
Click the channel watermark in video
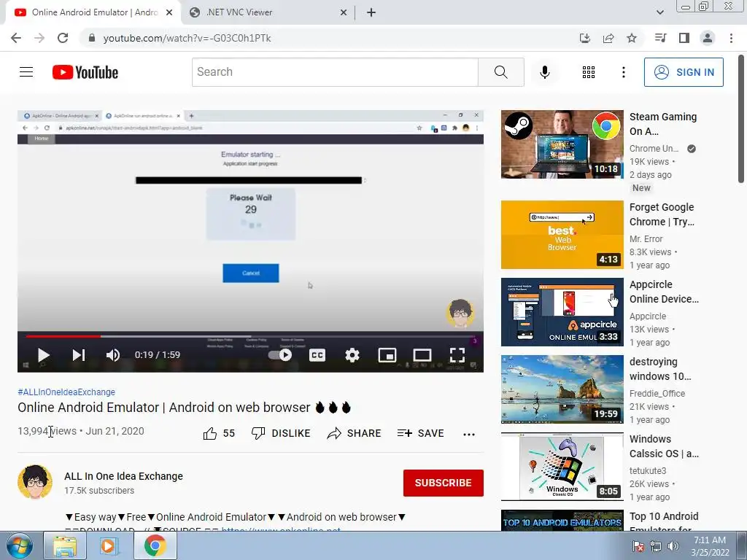coord(460,313)
